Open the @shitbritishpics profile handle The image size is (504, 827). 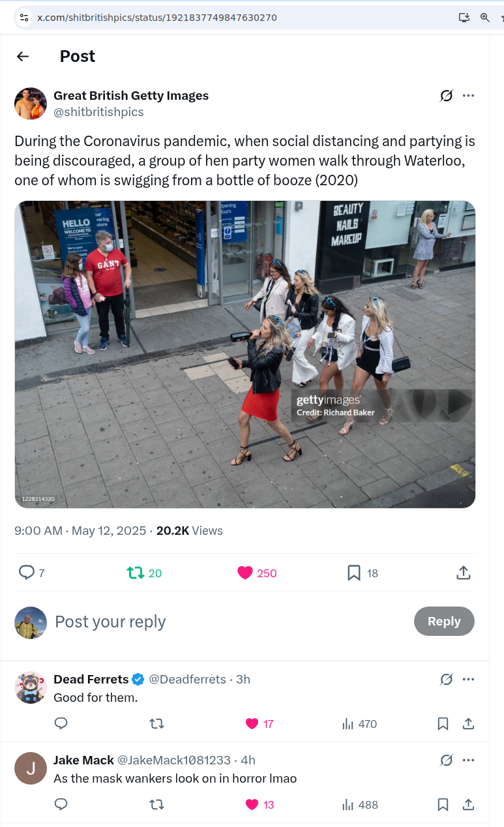(x=98, y=112)
